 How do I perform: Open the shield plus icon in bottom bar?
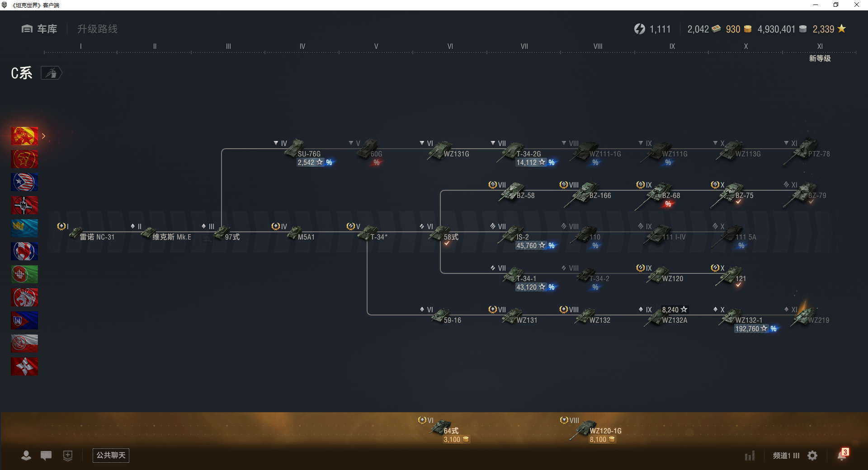[x=68, y=456]
